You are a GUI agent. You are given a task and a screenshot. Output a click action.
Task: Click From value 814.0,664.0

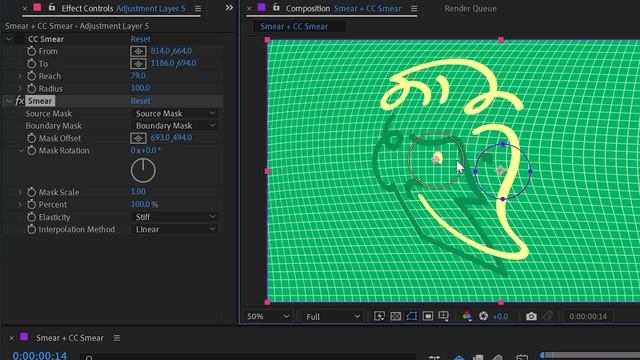(x=171, y=51)
